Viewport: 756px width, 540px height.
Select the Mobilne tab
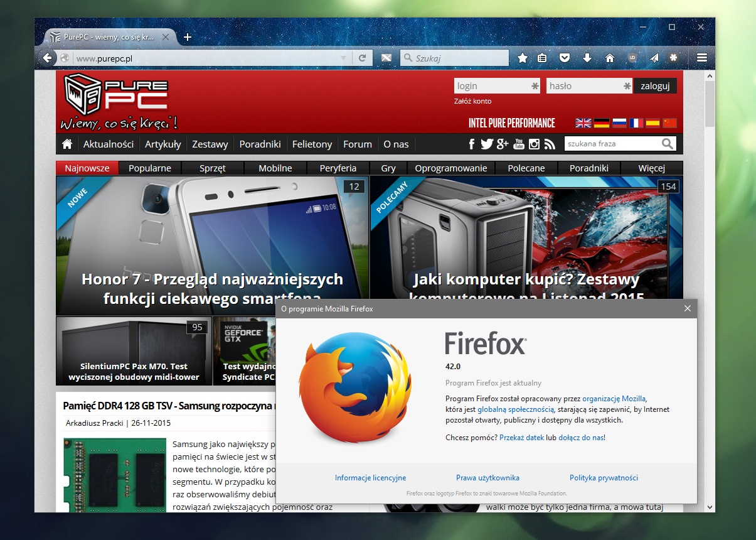click(275, 168)
